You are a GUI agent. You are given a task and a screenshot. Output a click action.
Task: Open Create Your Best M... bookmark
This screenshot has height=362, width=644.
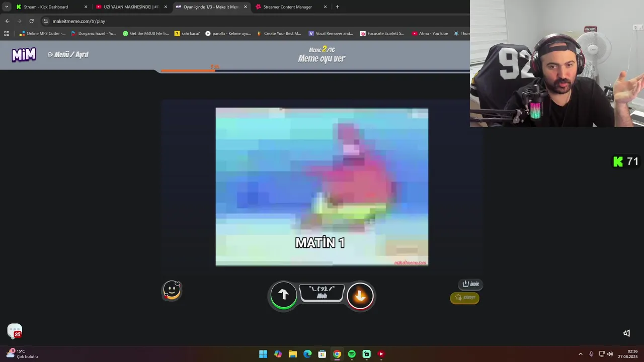click(279, 34)
